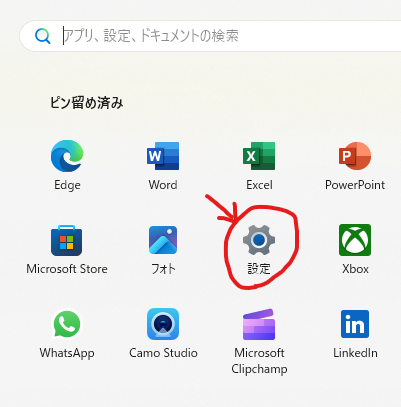
Task: Click the search magnifier icon
Action: pos(43,36)
